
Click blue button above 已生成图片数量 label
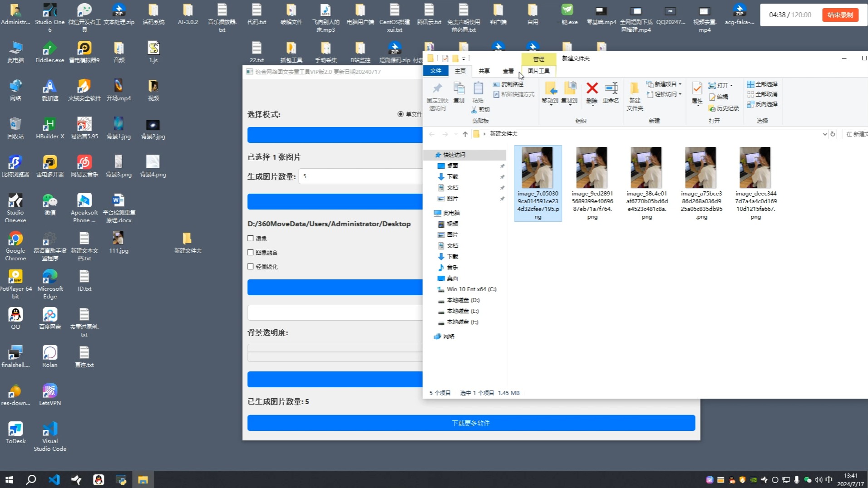(335, 379)
